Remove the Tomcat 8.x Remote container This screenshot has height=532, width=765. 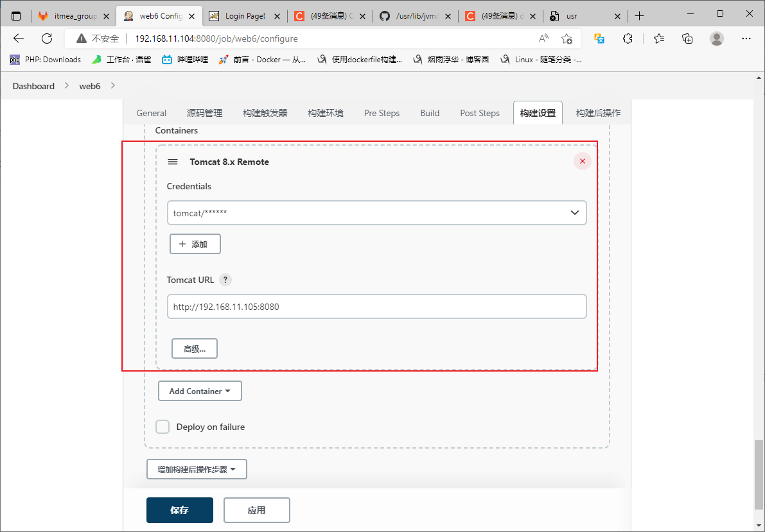(x=583, y=161)
